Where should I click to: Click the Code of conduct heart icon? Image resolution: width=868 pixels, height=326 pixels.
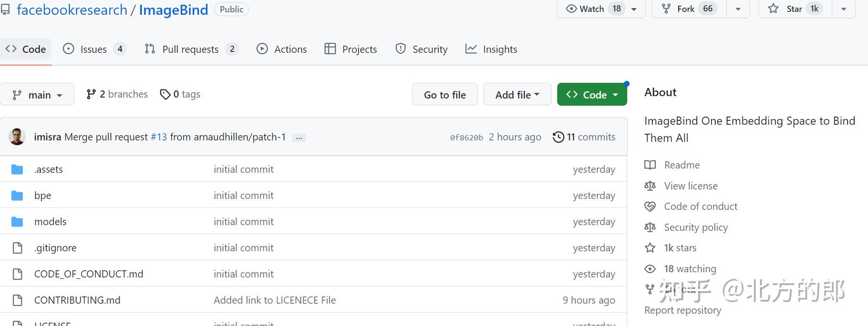pyautogui.click(x=650, y=207)
